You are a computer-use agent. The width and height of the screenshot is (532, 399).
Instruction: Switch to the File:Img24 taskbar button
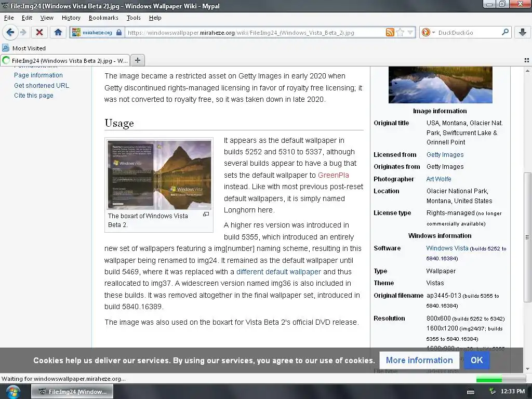click(x=72, y=392)
